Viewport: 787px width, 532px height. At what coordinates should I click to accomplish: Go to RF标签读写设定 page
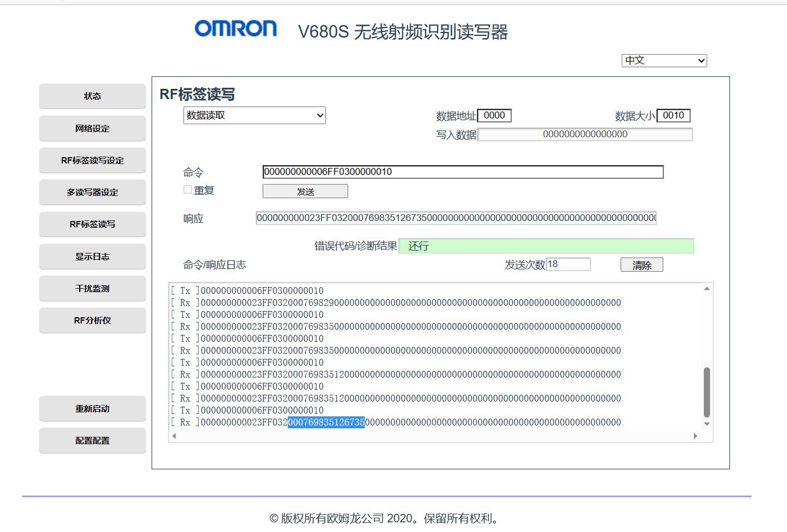click(x=92, y=161)
